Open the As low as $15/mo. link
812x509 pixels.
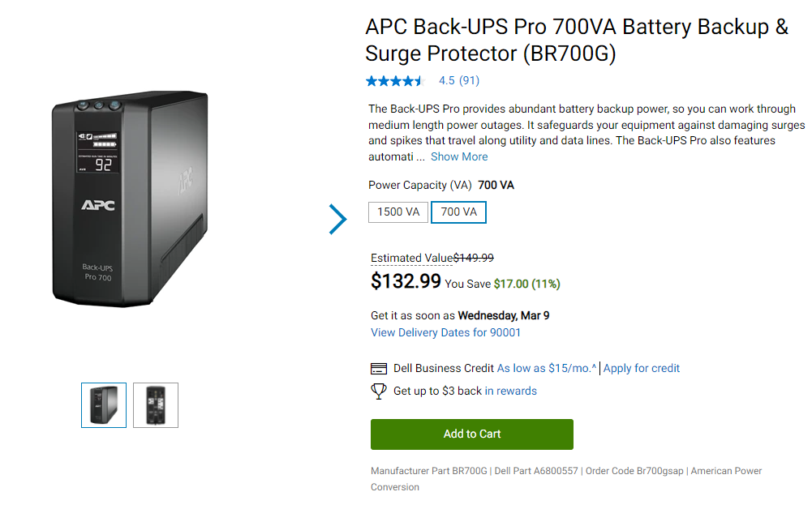(546, 368)
